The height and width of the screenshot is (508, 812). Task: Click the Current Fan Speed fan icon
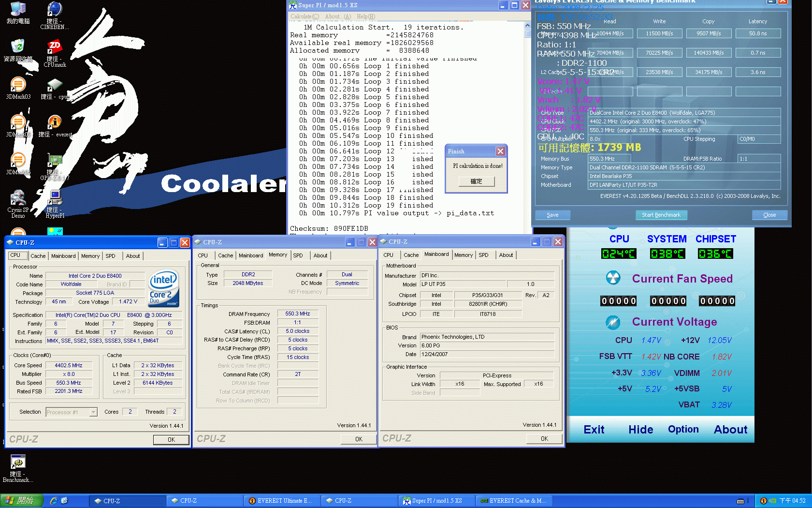[613, 278]
